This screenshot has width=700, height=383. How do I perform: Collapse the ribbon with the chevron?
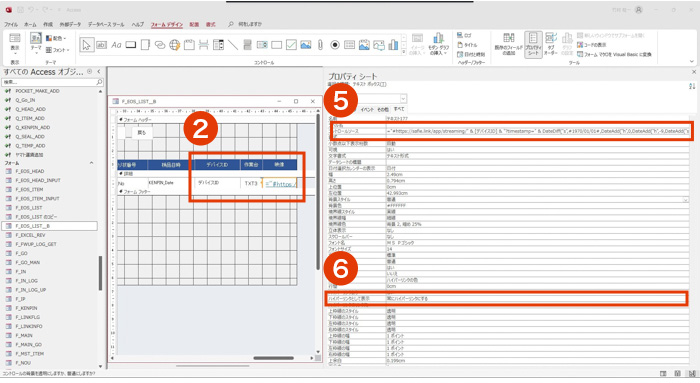(x=692, y=62)
